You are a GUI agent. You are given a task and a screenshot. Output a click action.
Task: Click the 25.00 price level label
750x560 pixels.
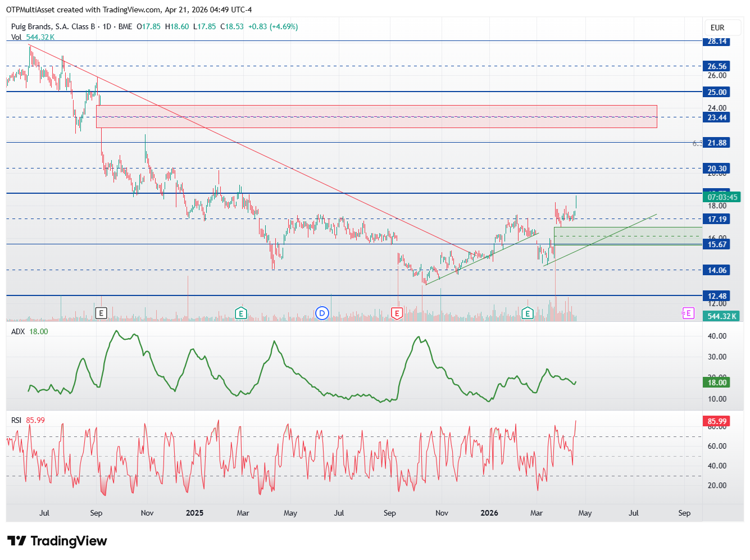pyautogui.click(x=717, y=92)
